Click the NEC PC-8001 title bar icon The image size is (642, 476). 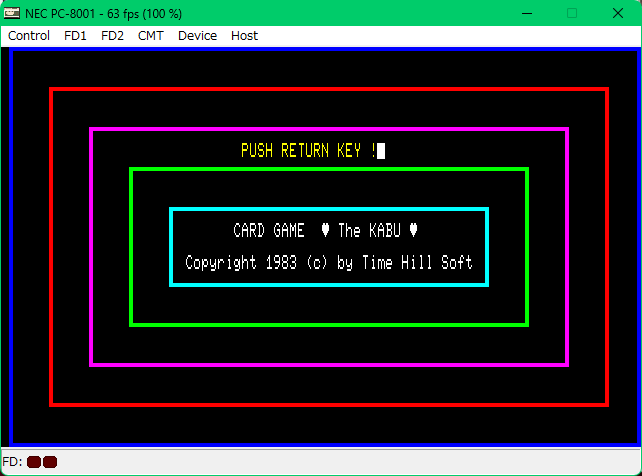pos(11,13)
